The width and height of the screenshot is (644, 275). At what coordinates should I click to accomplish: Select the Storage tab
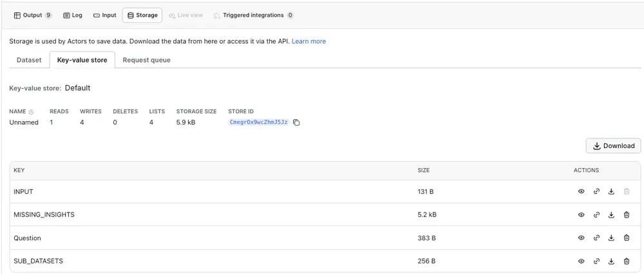pyautogui.click(x=142, y=15)
